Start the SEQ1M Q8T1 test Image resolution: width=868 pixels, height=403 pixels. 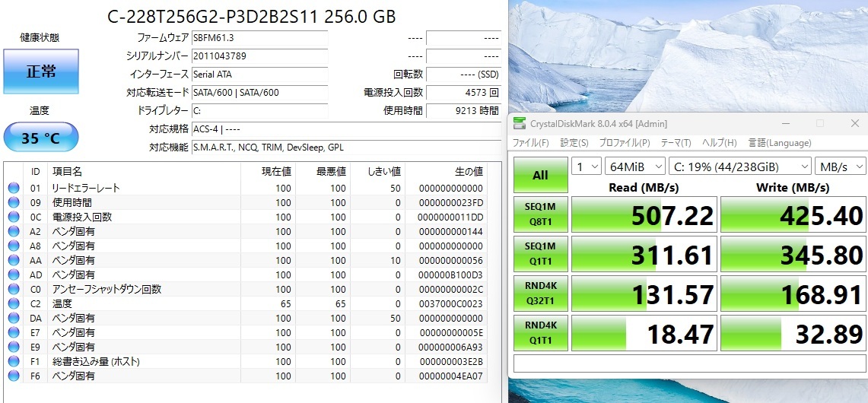click(540, 214)
